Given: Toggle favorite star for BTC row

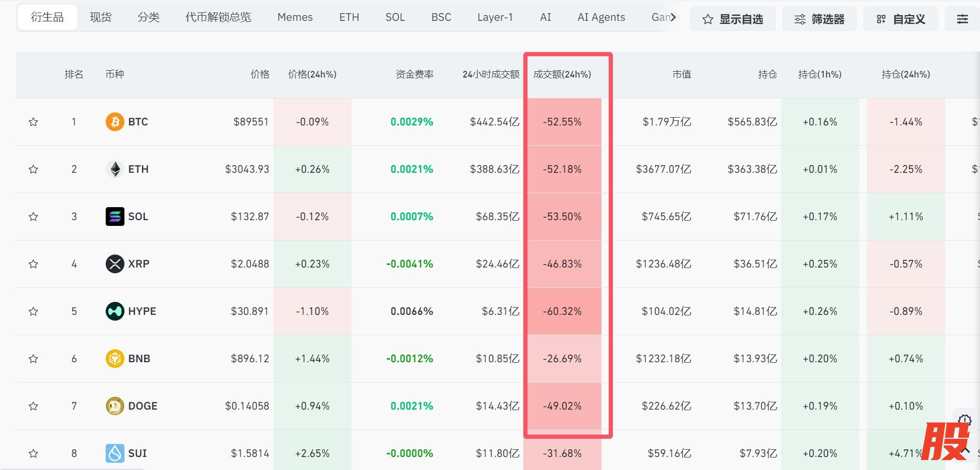Looking at the screenshot, I should point(33,122).
